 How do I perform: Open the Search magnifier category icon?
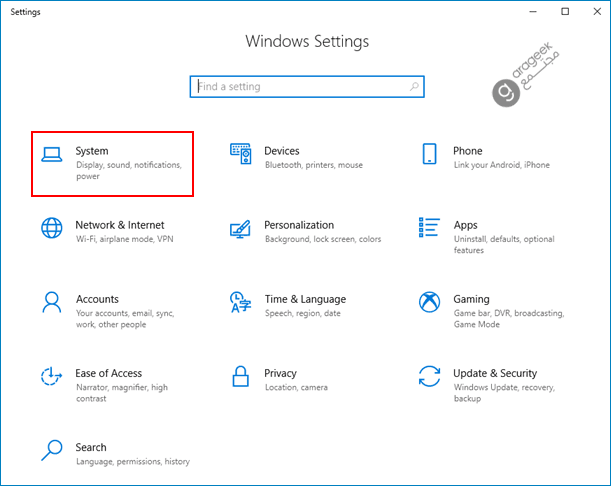(x=51, y=450)
